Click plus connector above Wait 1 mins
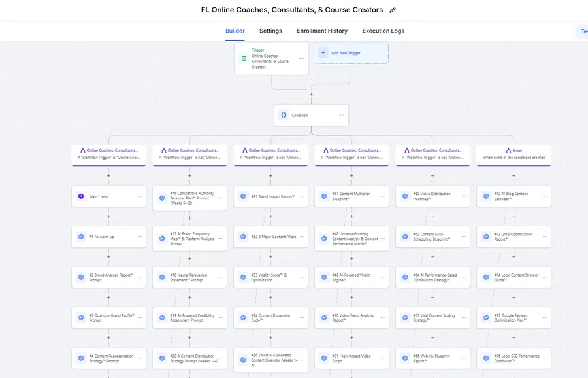The height and width of the screenshot is (378, 588). coord(108,176)
